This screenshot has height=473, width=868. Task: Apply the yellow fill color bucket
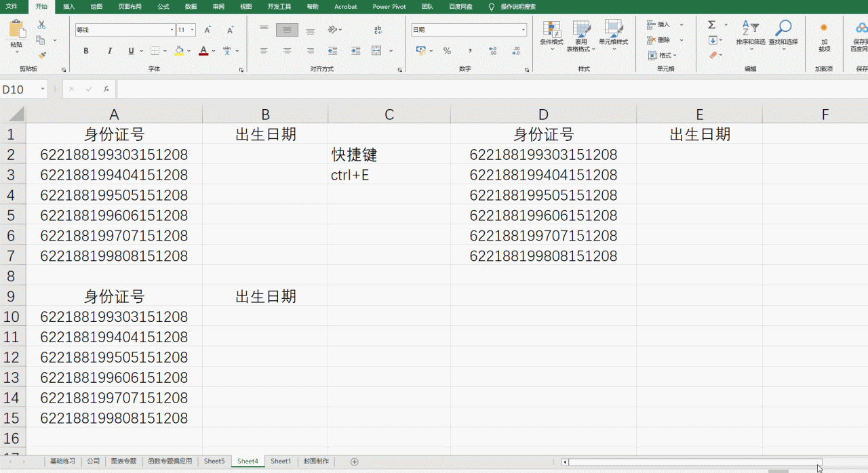pos(179,51)
